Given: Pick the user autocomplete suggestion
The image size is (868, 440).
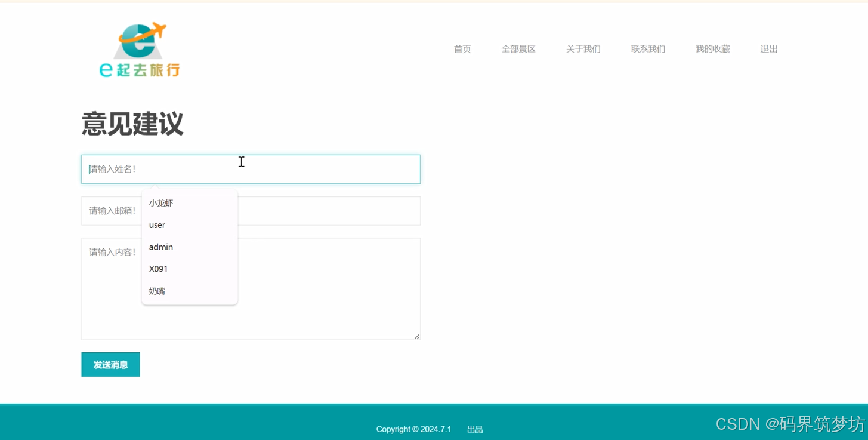Looking at the screenshot, I should [x=190, y=225].
